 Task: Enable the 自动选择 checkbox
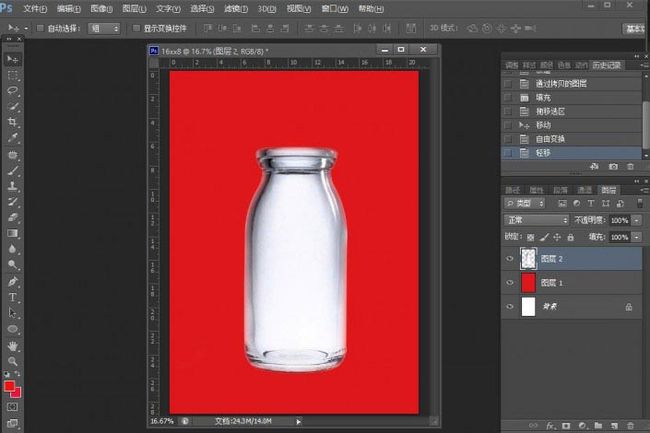point(40,28)
